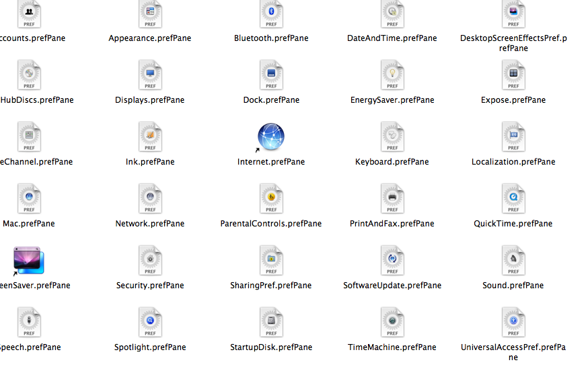This screenshot has width=588, height=383.
Task: Click the Speech.prefPane microphone icon
Action: point(29,322)
